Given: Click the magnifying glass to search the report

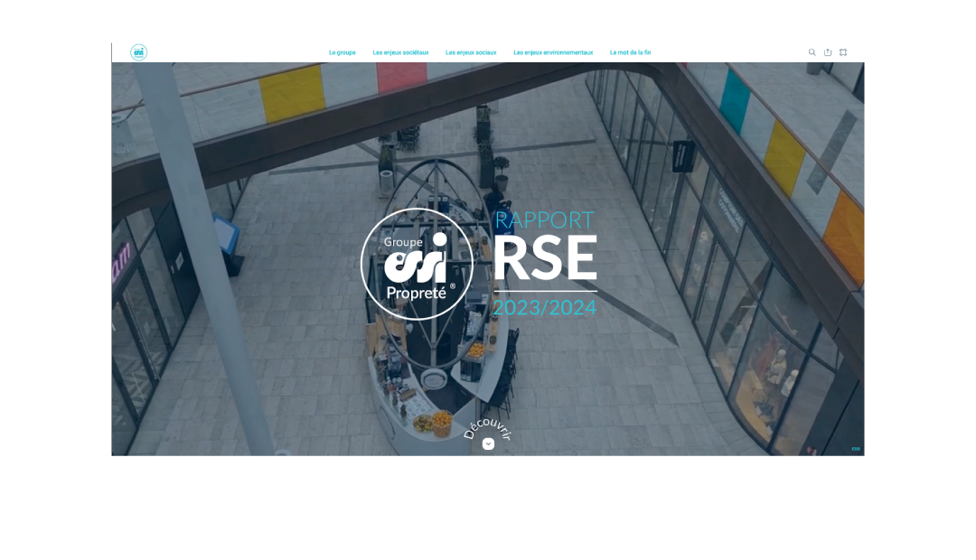Looking at the screenshot, I should click(812, 51).
